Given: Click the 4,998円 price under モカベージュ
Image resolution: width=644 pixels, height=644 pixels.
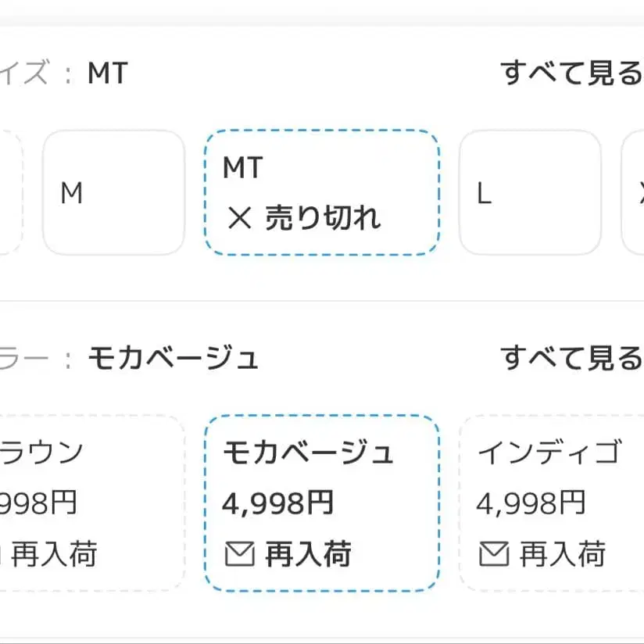Looking at the screenshot, I should (278, 503).
